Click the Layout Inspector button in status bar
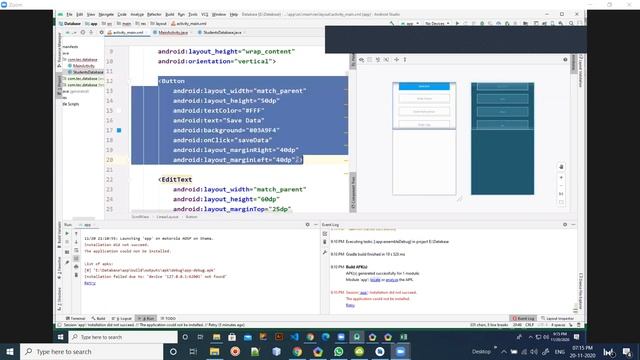 [557, 318]
